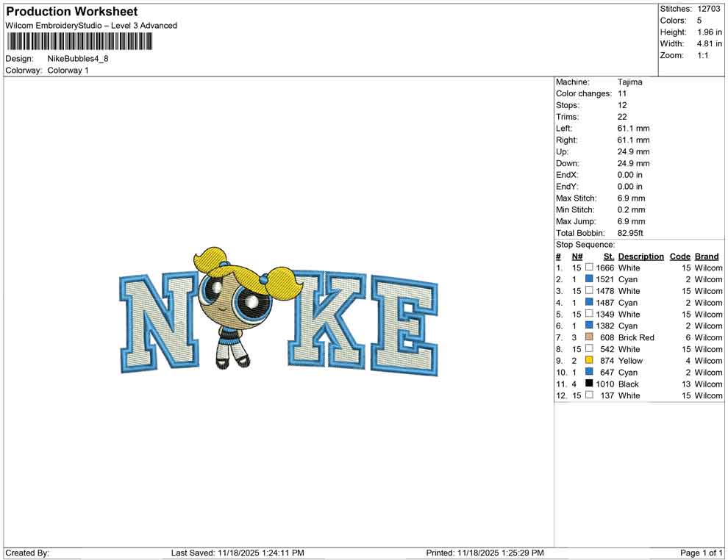Click the "Yellow" description in row 9
The image size is (728, 560).
[630, 361]
